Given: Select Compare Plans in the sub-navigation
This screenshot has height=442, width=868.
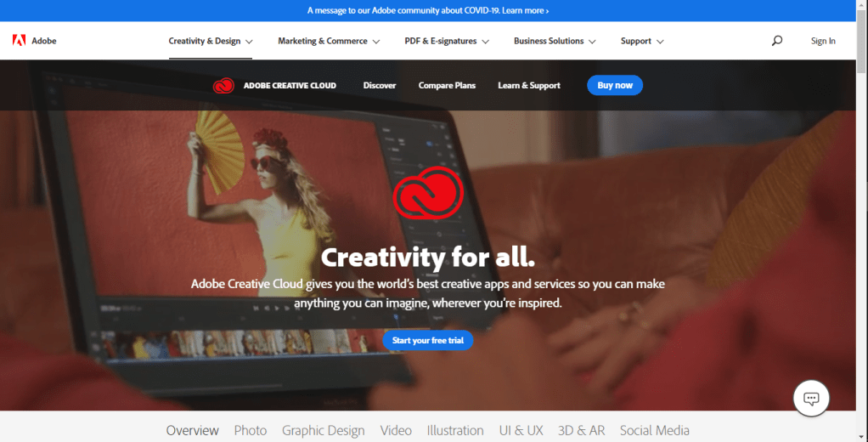Looking at the screenshot, I should point(447,85).
